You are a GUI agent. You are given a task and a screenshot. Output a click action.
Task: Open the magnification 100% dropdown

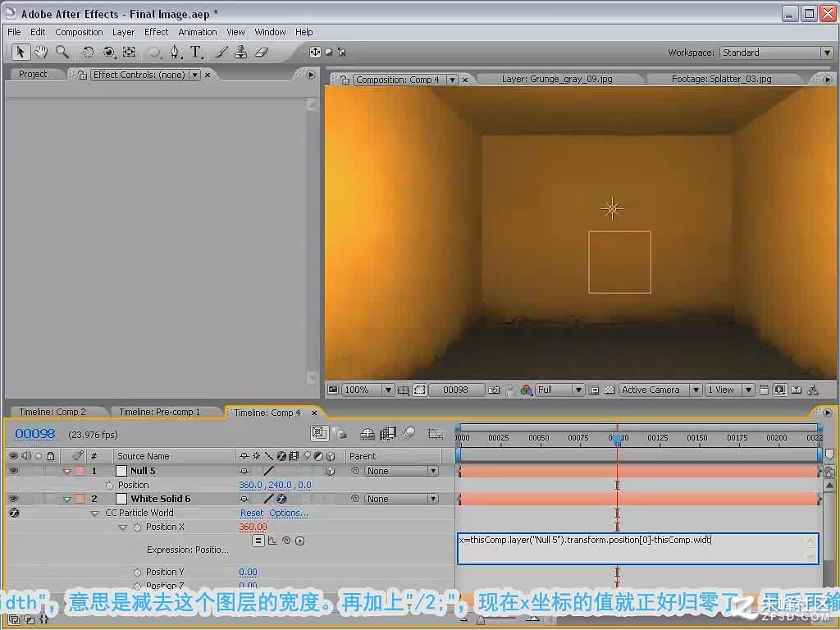click(368, 390)
